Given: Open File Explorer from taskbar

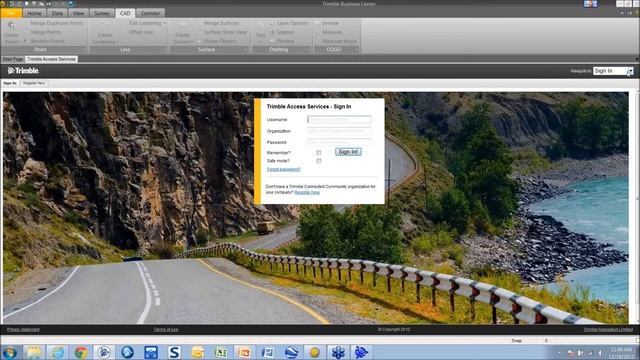Looking at the screenshot, I should click(34, 352).
